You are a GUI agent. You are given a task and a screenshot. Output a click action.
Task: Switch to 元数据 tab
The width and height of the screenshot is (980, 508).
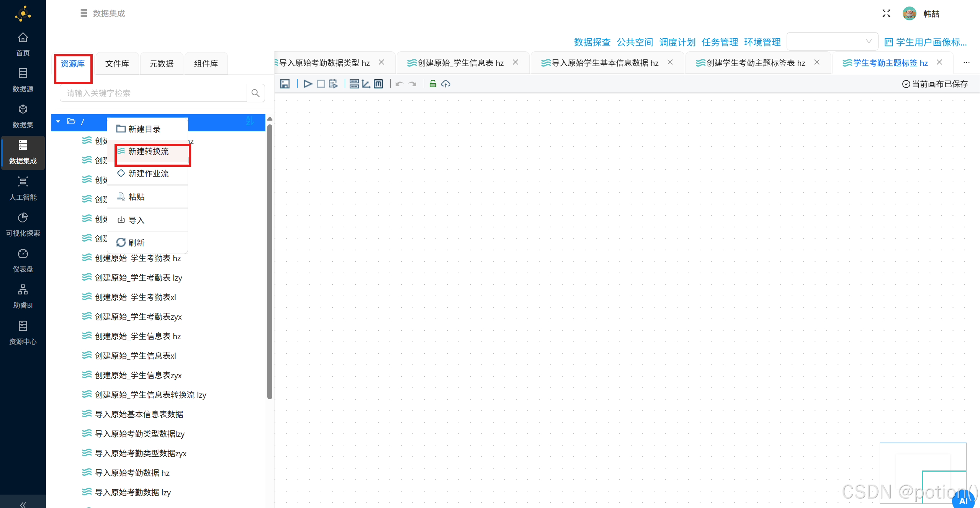coord(161,64)
